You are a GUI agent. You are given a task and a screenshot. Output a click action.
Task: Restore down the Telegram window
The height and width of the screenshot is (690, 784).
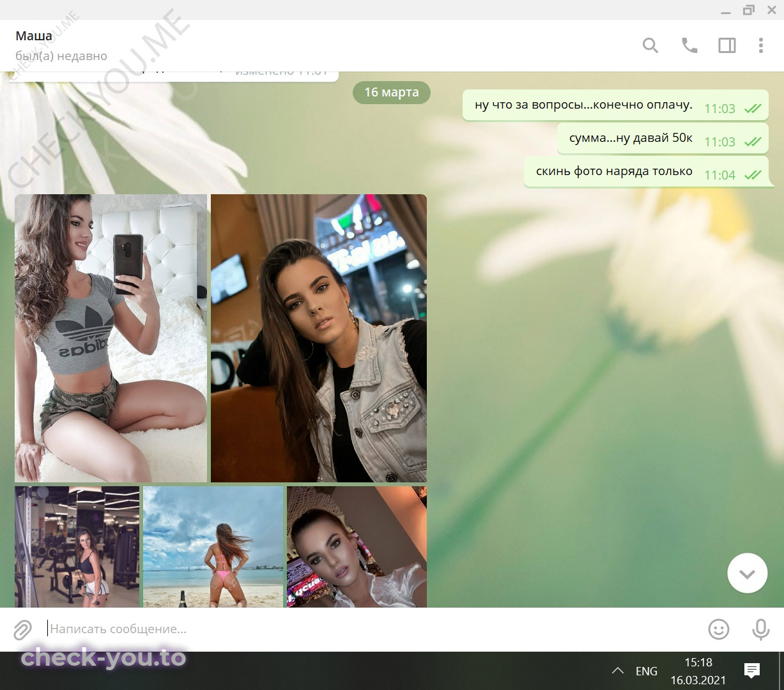(x=748, y=10)
